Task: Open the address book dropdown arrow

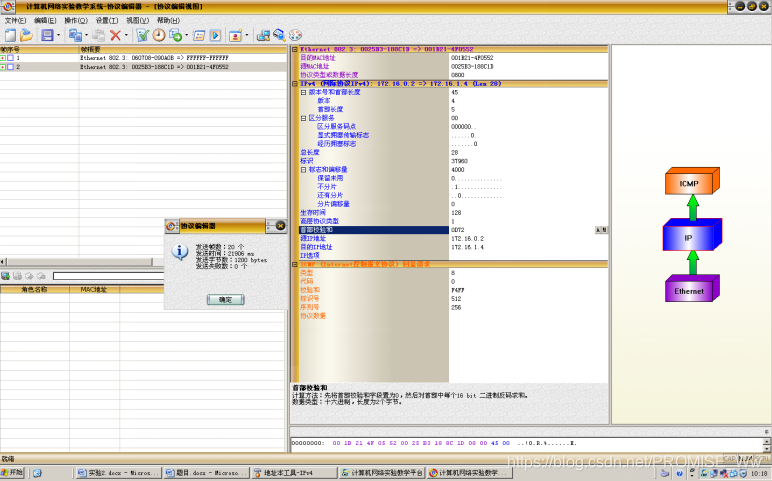Action: pyautogui.click(x=247, y=35)
